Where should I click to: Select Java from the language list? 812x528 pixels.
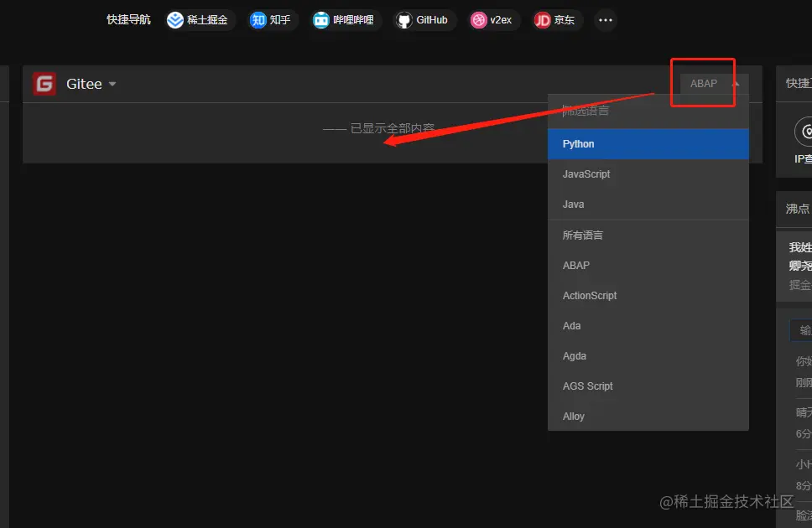pos(648,204)
